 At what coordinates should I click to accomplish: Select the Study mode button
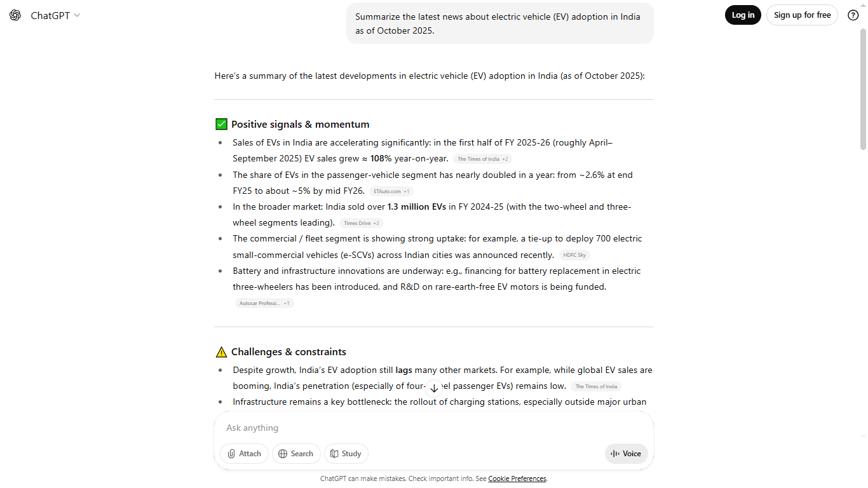point(346,454)
